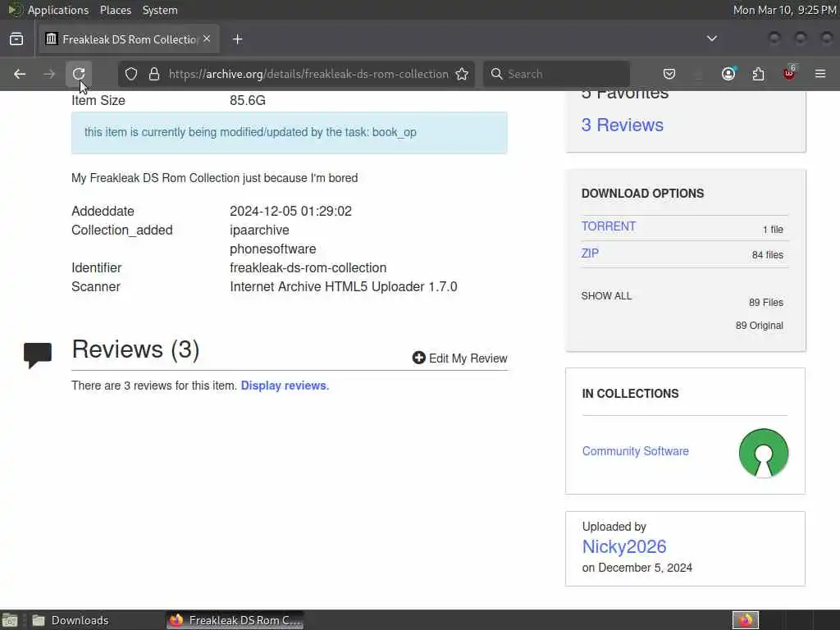Click SHOW ALL download files
This screenshot has width=840, height=630.
(x=606, y=295)
